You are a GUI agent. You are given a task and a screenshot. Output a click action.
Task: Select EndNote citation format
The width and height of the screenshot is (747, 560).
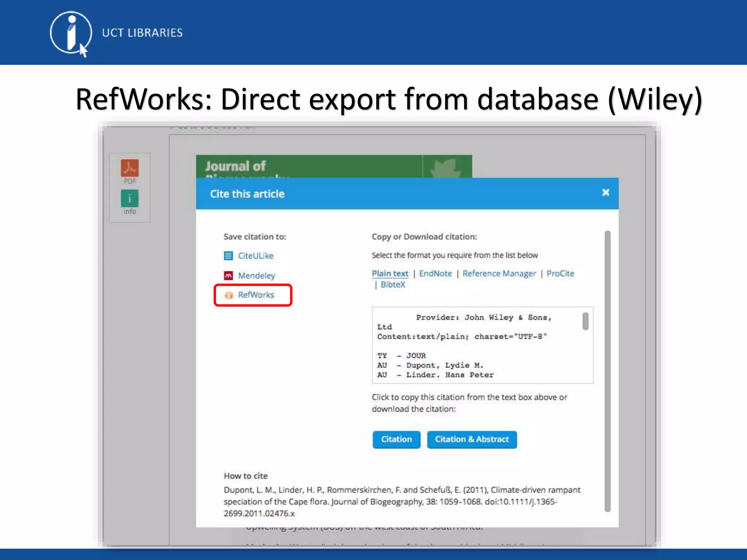[x=436, y=273]
